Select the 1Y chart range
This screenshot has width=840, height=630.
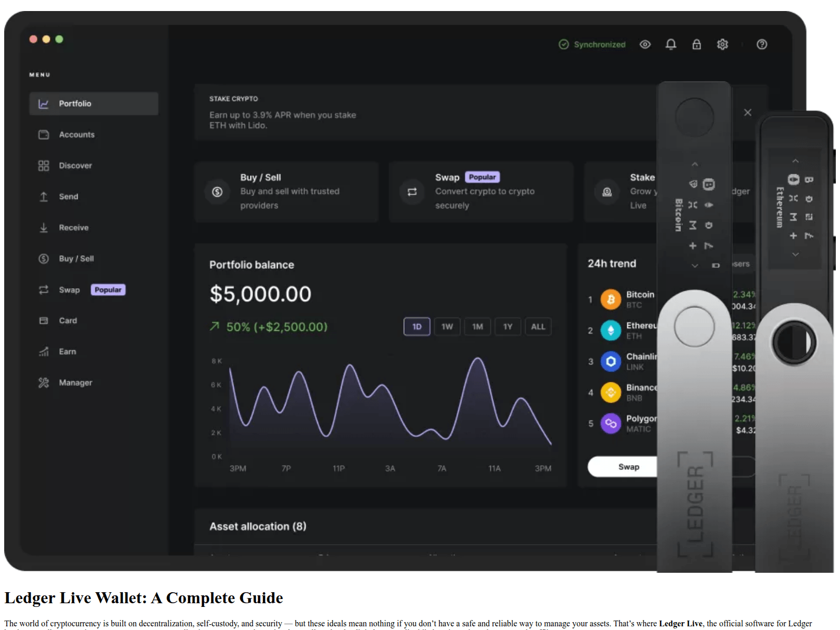[x=508, y=327]
